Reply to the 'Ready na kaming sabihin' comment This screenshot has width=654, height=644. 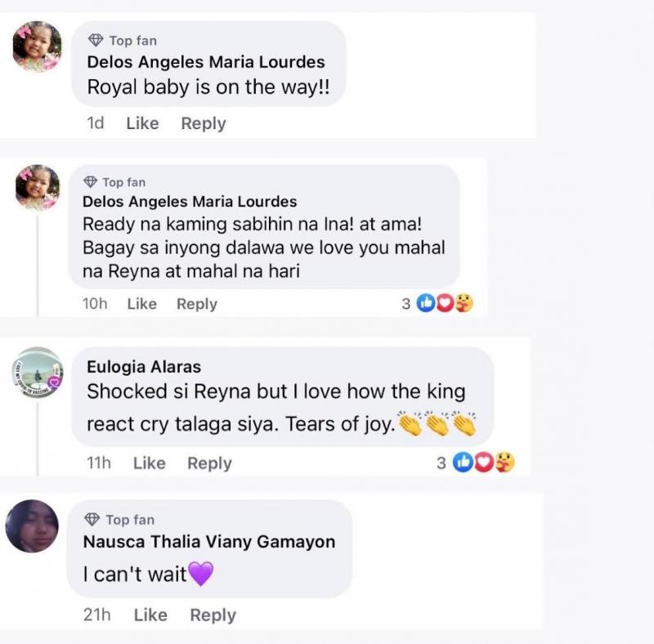(x=197, y=304)
